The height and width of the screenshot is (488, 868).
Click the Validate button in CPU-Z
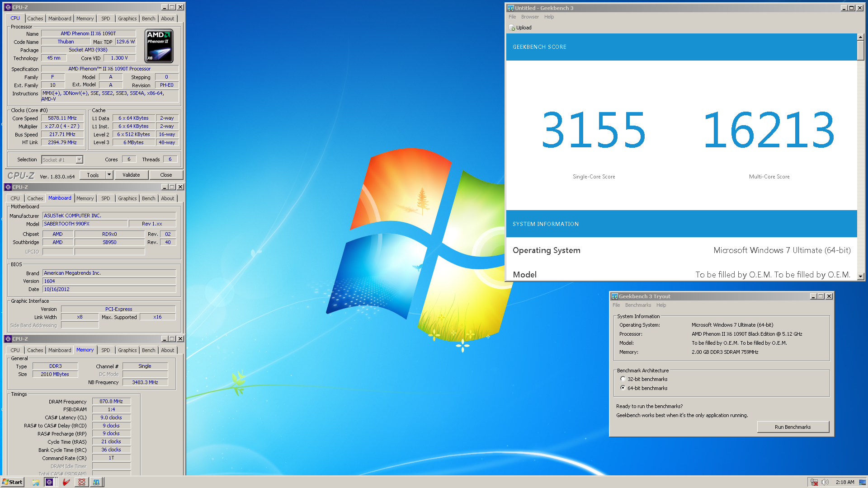pos(131,175)
